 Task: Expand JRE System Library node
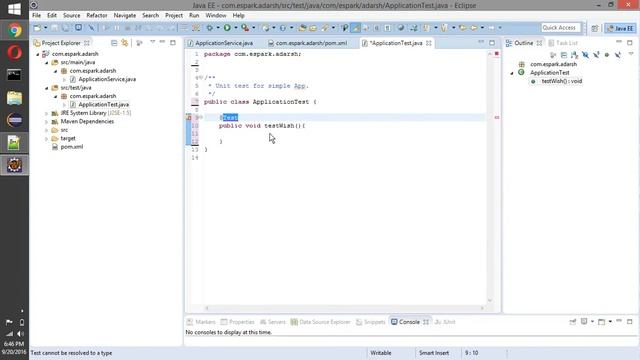(47, 113)
